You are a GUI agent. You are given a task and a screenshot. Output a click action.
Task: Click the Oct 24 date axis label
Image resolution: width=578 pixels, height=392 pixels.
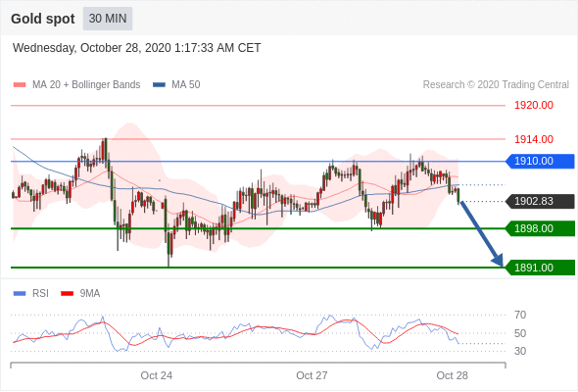[157, 375]
